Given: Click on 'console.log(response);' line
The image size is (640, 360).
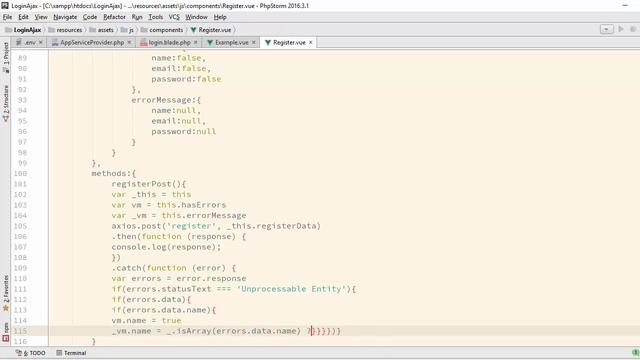Looking at the screenshot, I should (166, 247).
